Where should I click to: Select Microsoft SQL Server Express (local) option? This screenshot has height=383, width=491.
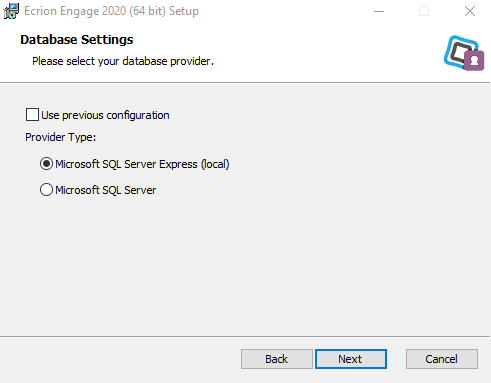(46, 164)
